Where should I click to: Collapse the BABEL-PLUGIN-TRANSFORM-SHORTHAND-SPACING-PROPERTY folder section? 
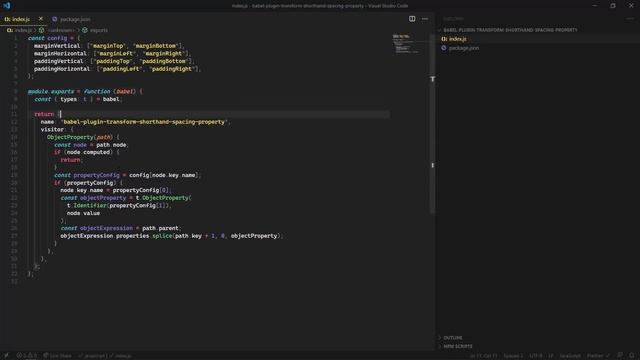pos(510,30)
